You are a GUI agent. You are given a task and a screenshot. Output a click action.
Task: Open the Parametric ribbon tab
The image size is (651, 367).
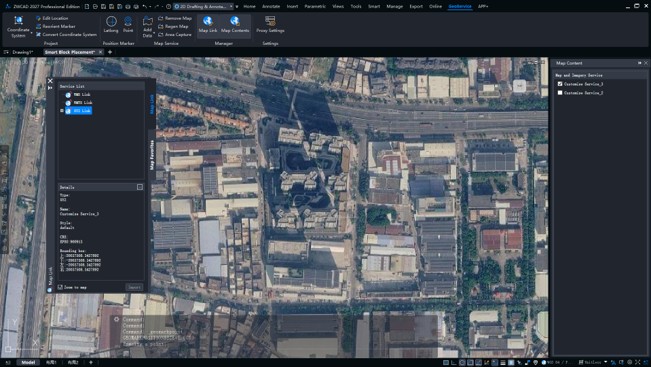(315, 6)
